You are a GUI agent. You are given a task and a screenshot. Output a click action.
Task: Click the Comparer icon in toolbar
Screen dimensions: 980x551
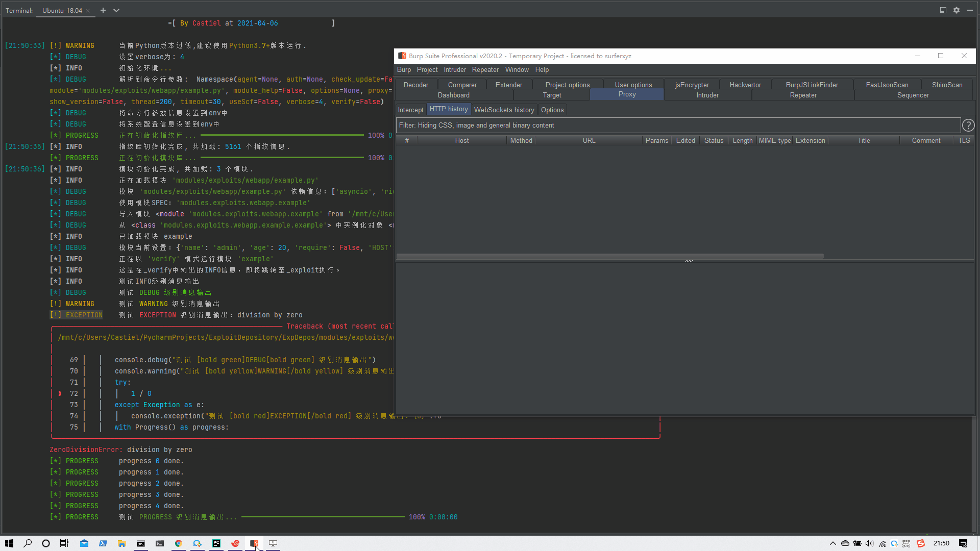(x=462, y=84)
